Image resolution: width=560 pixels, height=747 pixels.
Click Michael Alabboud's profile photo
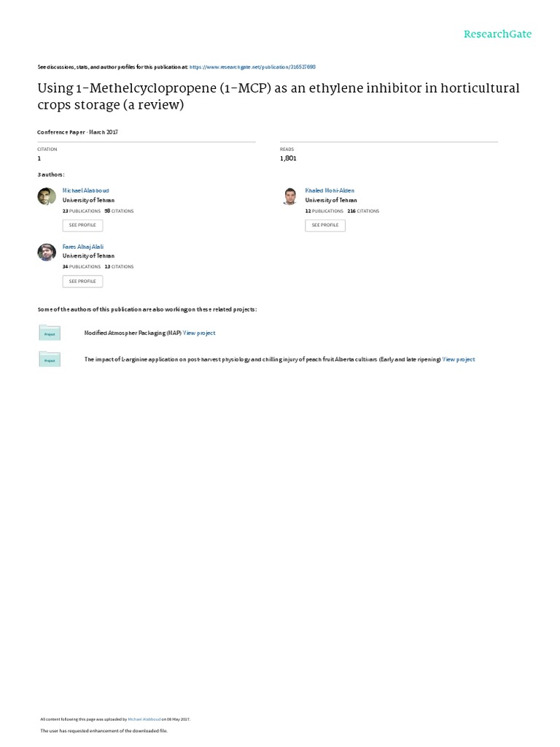click(47, 196)
